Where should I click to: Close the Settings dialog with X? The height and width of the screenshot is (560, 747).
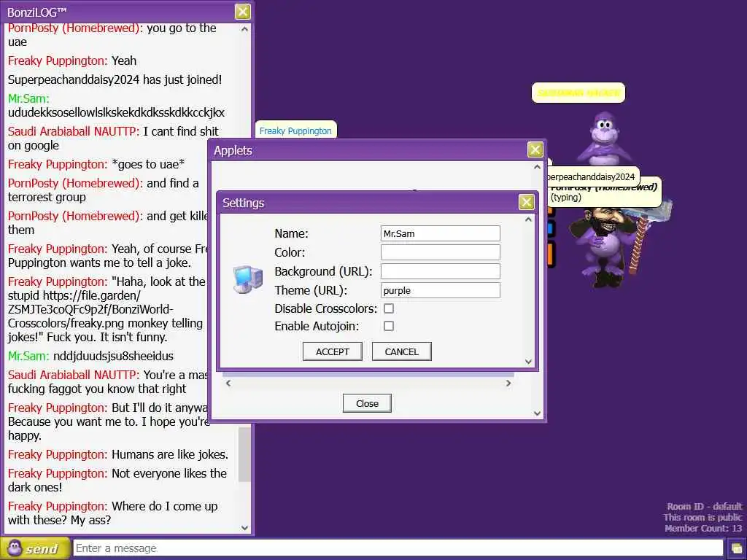click(x=526, y=203)
